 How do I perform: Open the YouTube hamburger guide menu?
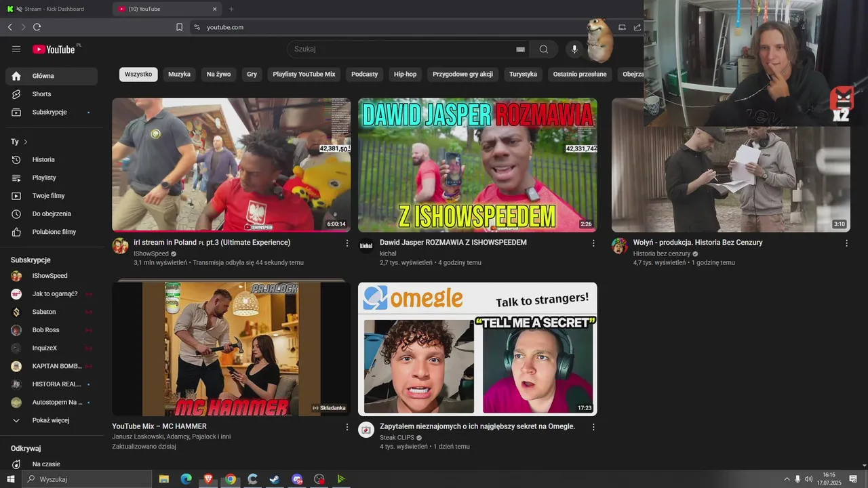coord(16,49)
